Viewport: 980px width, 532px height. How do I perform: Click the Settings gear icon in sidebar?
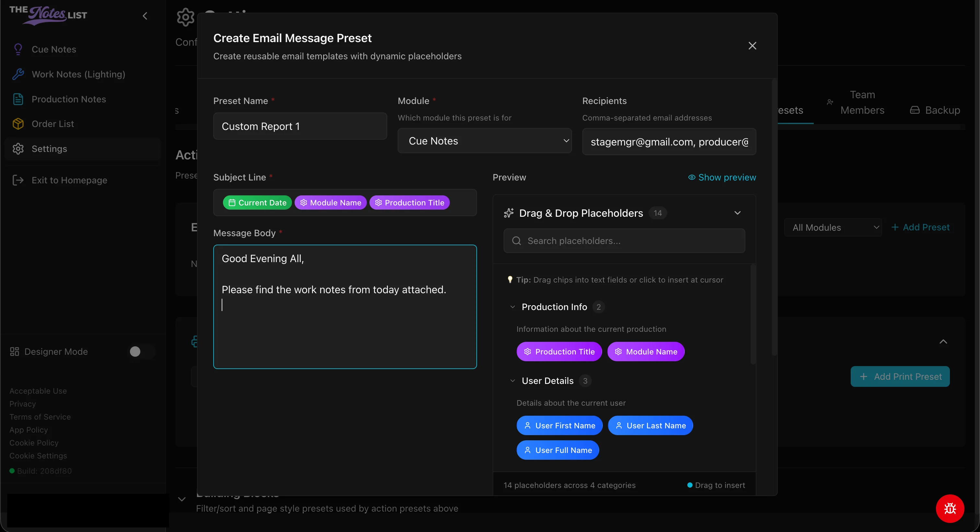[18, 149]
